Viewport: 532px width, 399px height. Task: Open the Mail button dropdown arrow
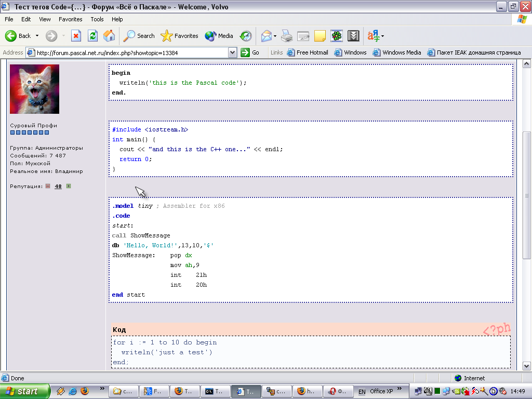pyautogui.click(x=275, y=36)
